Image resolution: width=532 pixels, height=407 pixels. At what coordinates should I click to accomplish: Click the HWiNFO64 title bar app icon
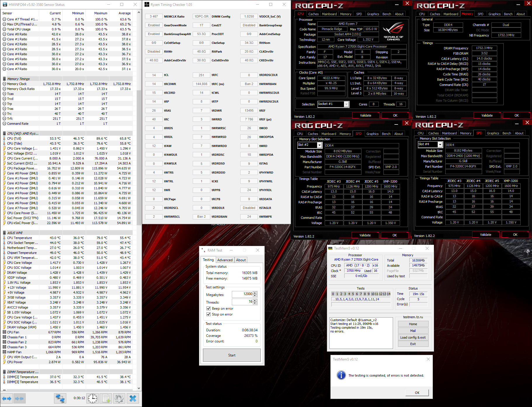[x=5, y=5]
